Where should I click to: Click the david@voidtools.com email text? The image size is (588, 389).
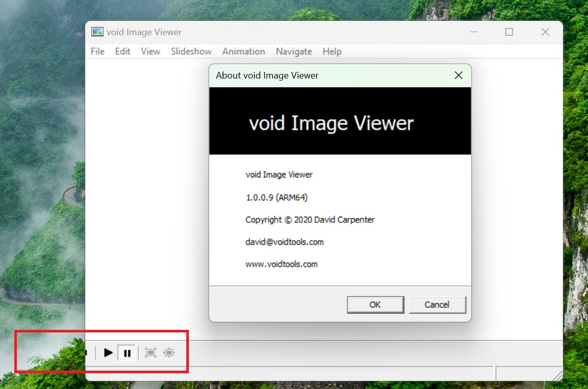(x=284, y=242)
